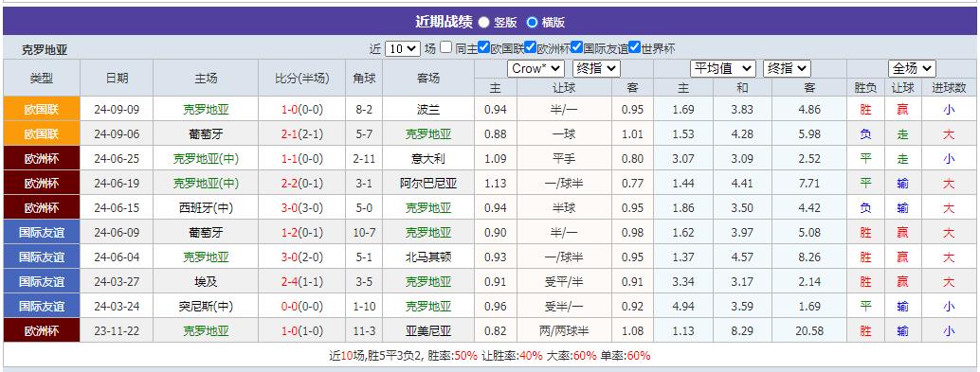Open score 2-2(0-1) against 阿尔巴尼亚
The height and width of the screenshot is (372, 980).
click(x=302, y=184)
